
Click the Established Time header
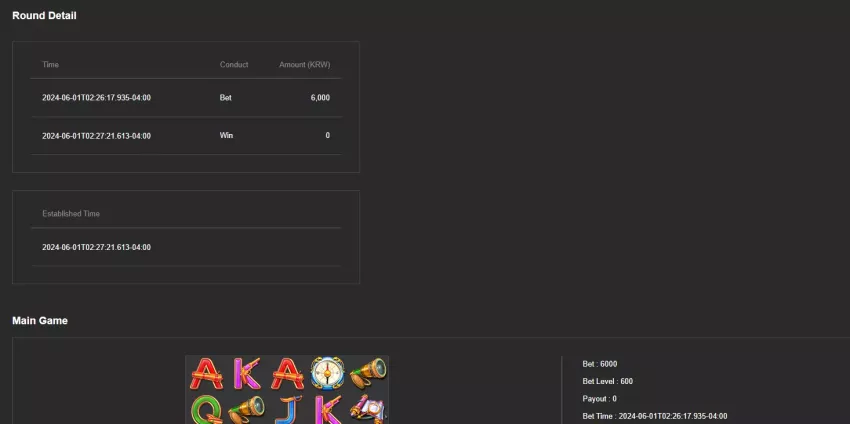[71, 214]
